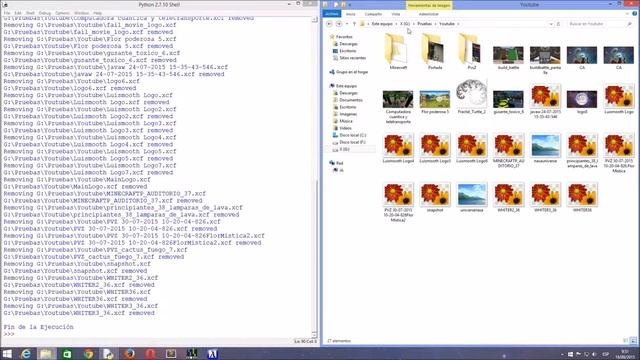Click 'Fin de la Ejecución' output line
The height and width of the screenshot is (360, 640).
click(x=39, y=327)
